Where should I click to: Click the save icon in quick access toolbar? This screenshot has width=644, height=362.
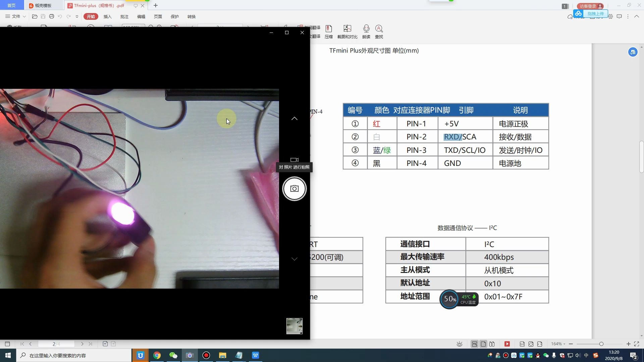43,16
